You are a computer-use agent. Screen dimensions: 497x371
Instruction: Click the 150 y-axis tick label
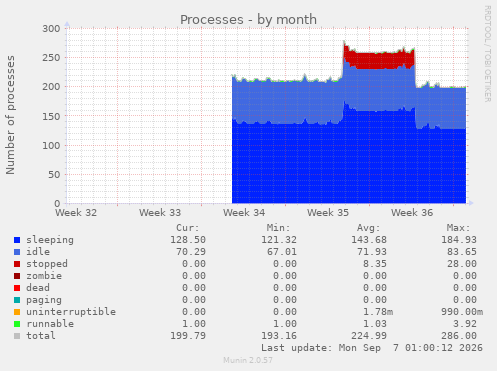pos(51,116)
